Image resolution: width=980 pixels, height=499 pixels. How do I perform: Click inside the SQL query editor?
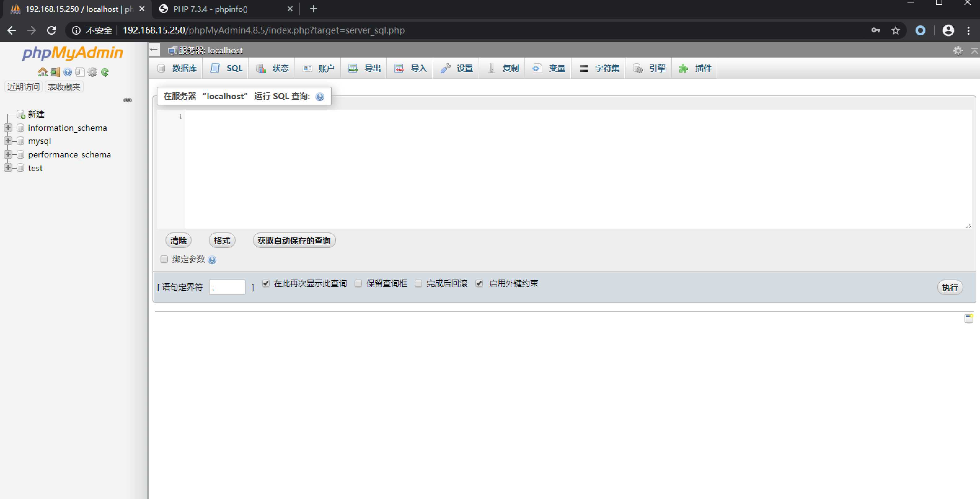(578, 169)
